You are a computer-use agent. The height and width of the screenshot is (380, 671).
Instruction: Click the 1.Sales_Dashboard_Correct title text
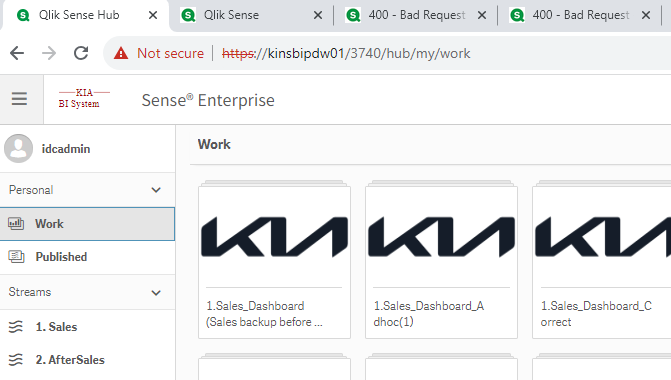pyautogui.click(x=596, y=314)
